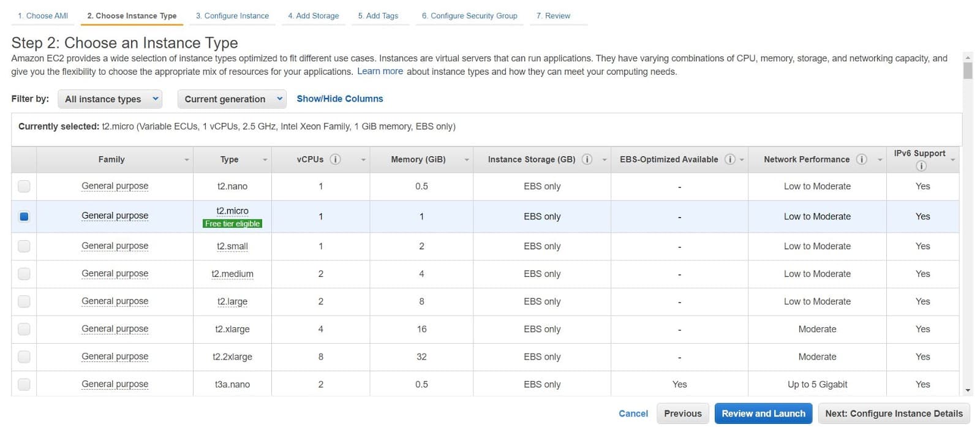Click the Free tier eligible badge
The width and height of the screenshot is (980, 427).
pos(232,224)
